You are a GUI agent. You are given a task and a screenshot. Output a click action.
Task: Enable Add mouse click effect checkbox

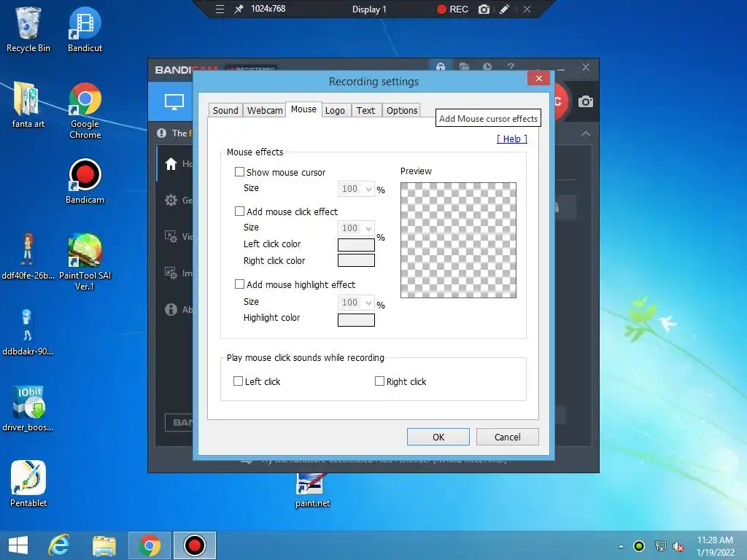(239, 211)
